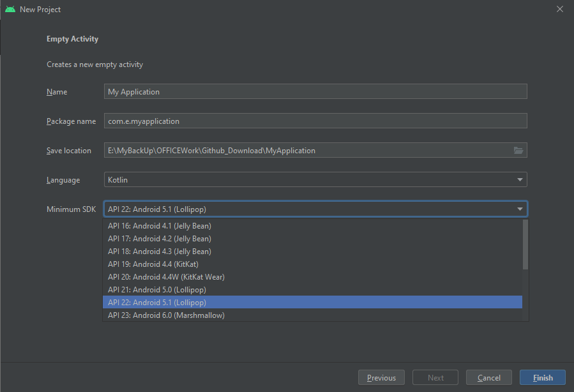This screenshot has height=392, width=574.
Task: Click the Name field with My Application
Action: 315,91
